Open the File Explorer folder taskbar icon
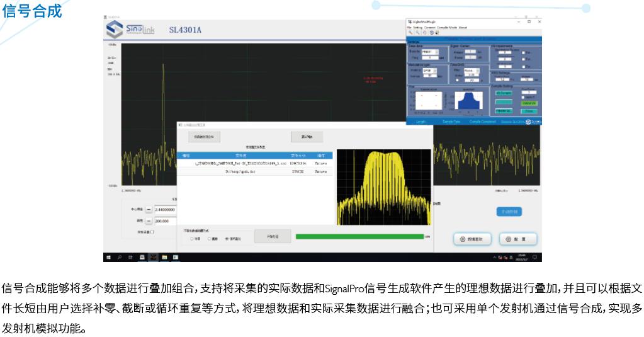This screenshot has width=644, height=337. [164, 258]
